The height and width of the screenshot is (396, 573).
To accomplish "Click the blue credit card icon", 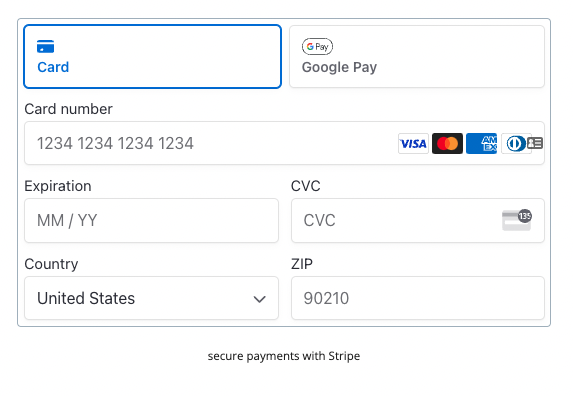I will point(46,47).
